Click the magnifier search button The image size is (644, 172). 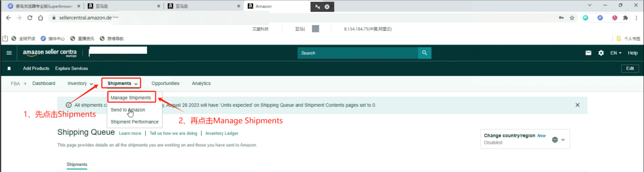point(425,53)
